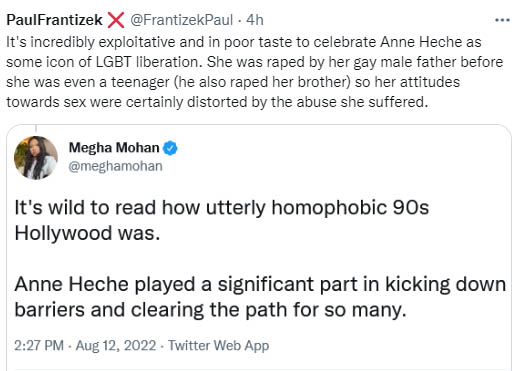This screenshot has width=527, height=371.
Task: Click the Twitter Web App source label
Action: tap(218, 345)
